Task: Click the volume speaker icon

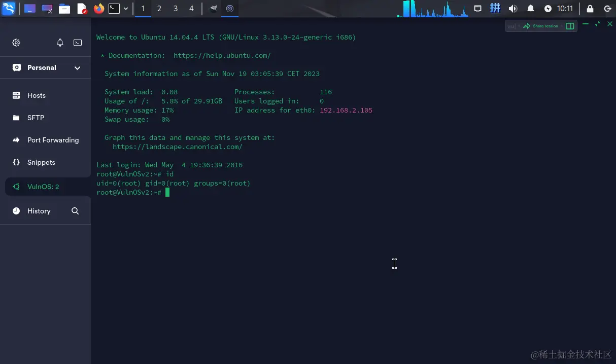Action: 513,9
